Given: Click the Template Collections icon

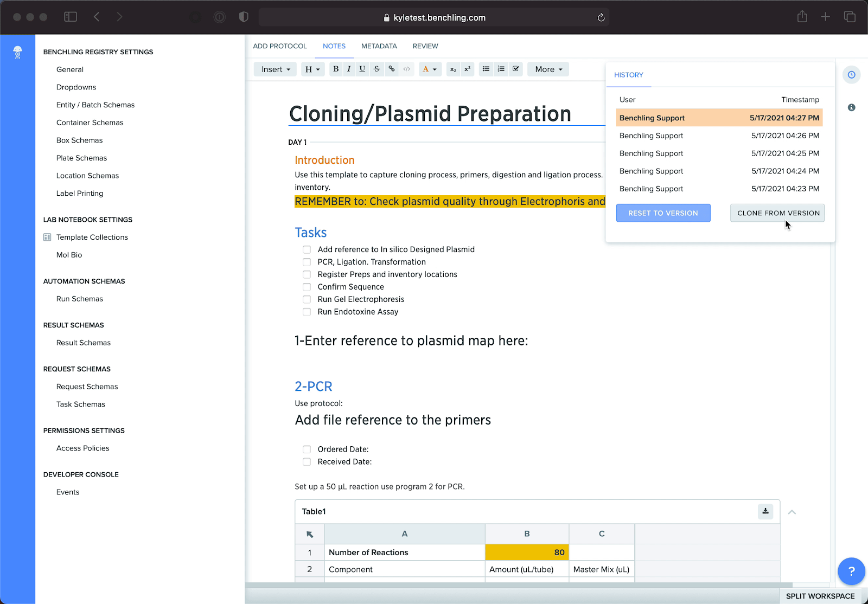Looking at the screenshot, I should [47, 237].
